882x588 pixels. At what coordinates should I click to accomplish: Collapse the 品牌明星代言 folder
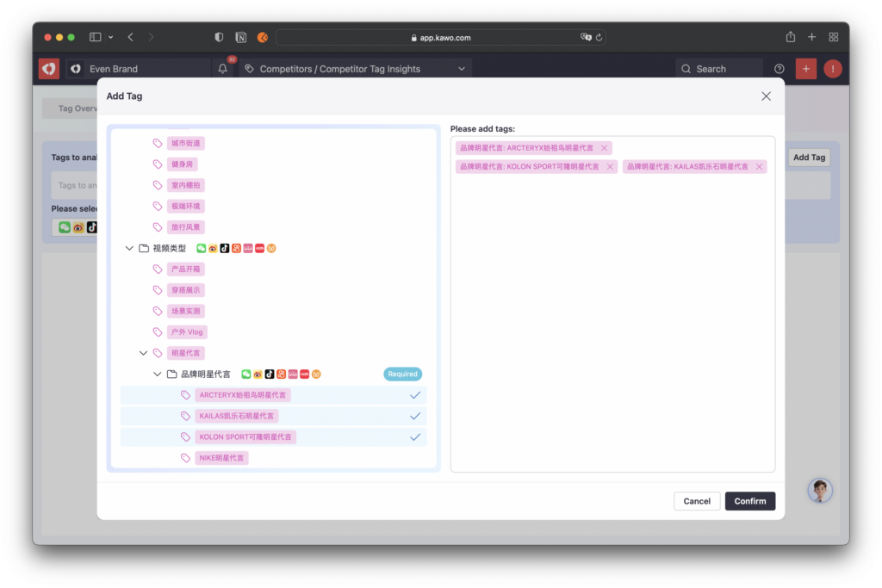(x=158, y=374)
